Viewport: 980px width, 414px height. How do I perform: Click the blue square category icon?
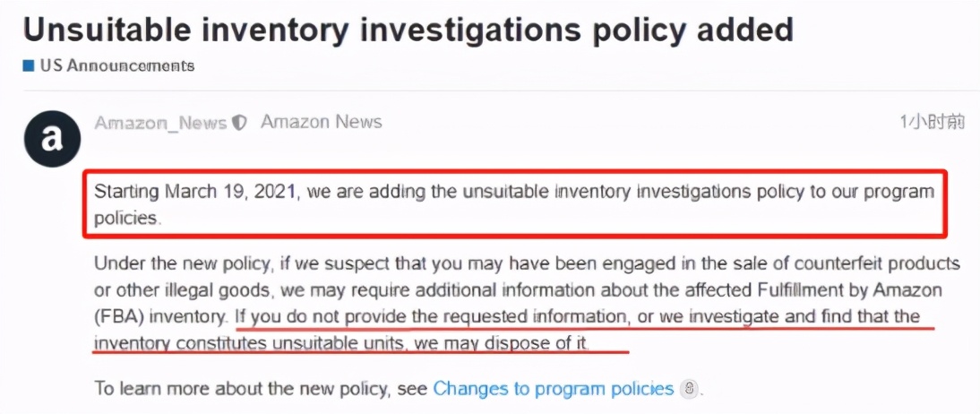pyautogui.click(x=28, y=65)
